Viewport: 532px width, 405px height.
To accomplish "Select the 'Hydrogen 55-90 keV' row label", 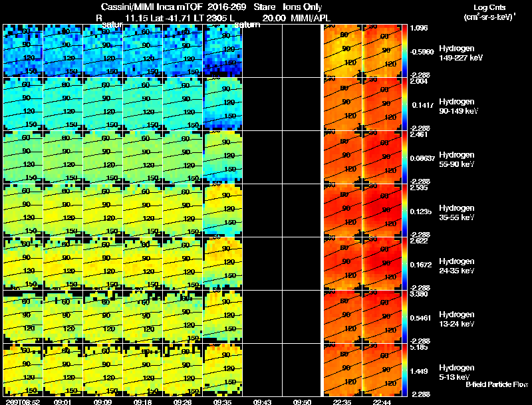I will click(x=457, y=160).
